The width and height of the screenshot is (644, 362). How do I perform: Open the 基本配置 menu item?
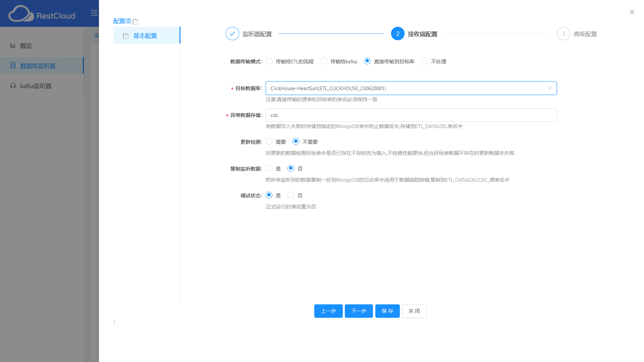tap(145, 36)
